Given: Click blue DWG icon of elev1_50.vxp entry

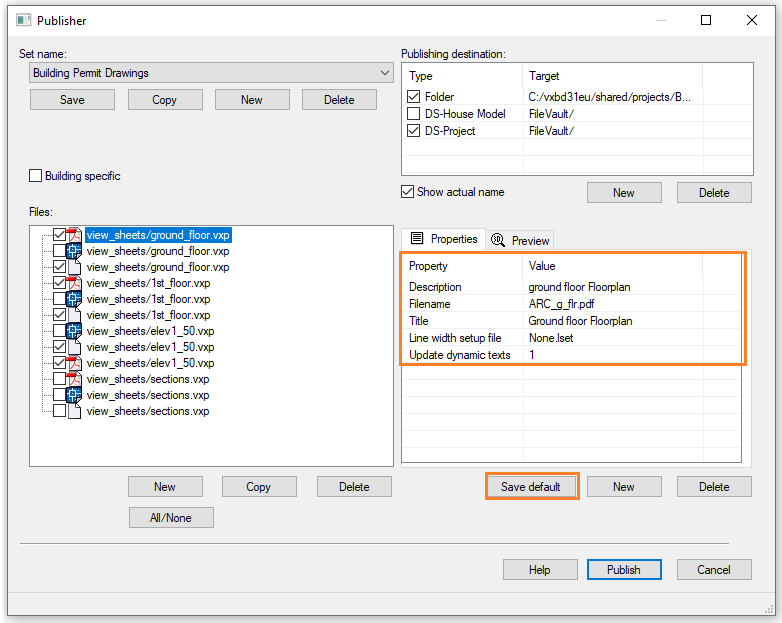Looking at the screenshot, I should (73, 331).
